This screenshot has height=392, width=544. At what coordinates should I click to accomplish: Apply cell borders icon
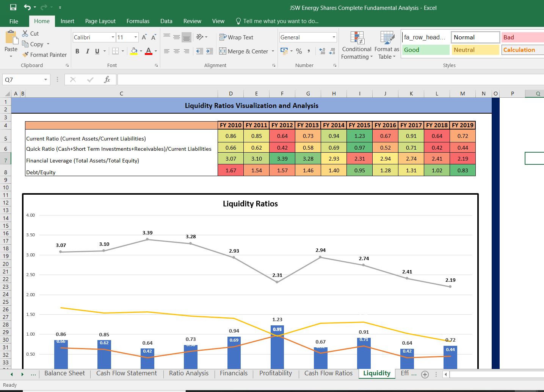click(116, 51)
